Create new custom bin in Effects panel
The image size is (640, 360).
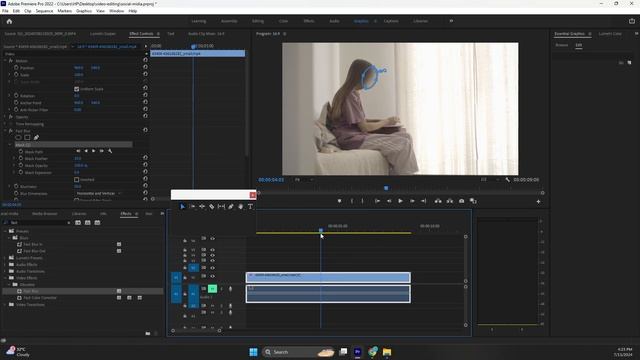(148, 333)
